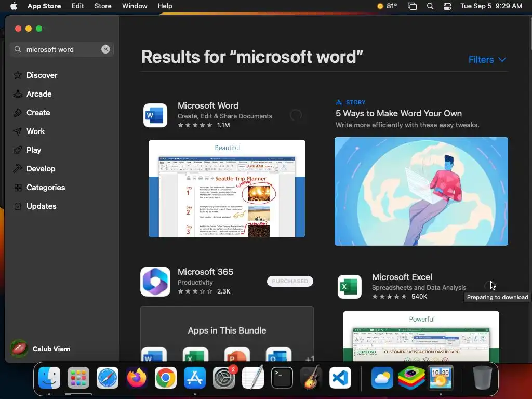532x399 pixels.
Task: Open the Create category
Action: [38, 113]
